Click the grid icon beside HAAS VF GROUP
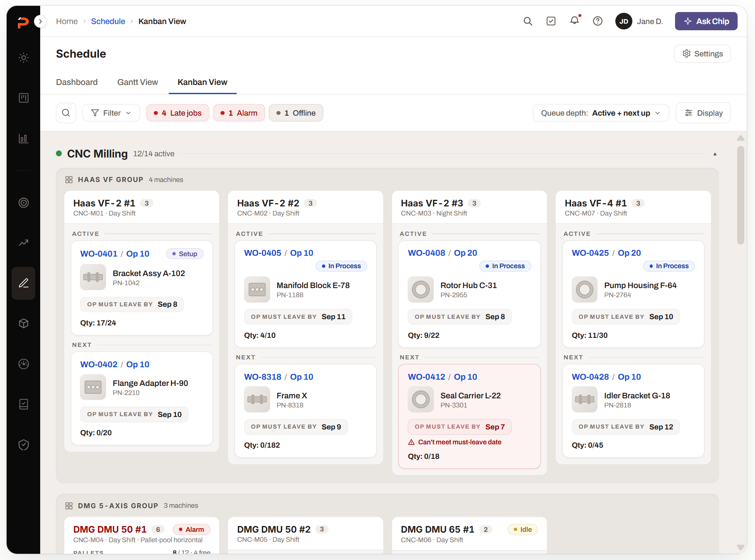755x560 pixels. (x=69, y=179)
